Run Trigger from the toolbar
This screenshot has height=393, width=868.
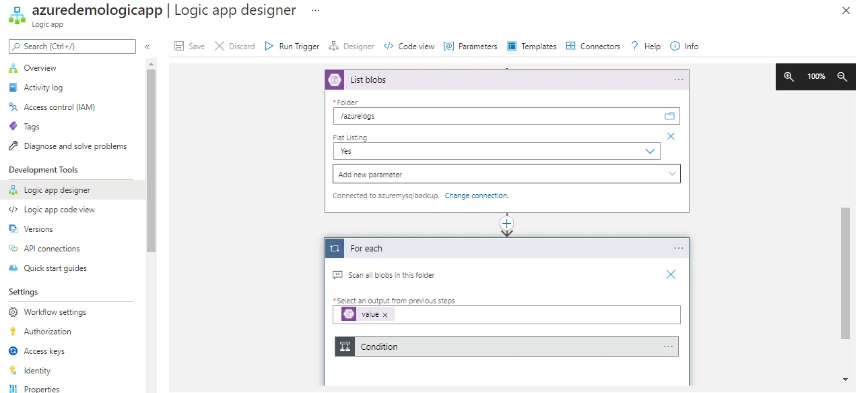(x=292, y=46)
